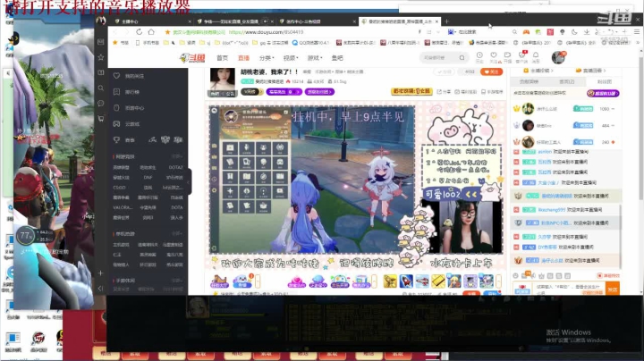The image size is (644, 361).
Task: Click the Douyu logo
Action: (192, 58)
